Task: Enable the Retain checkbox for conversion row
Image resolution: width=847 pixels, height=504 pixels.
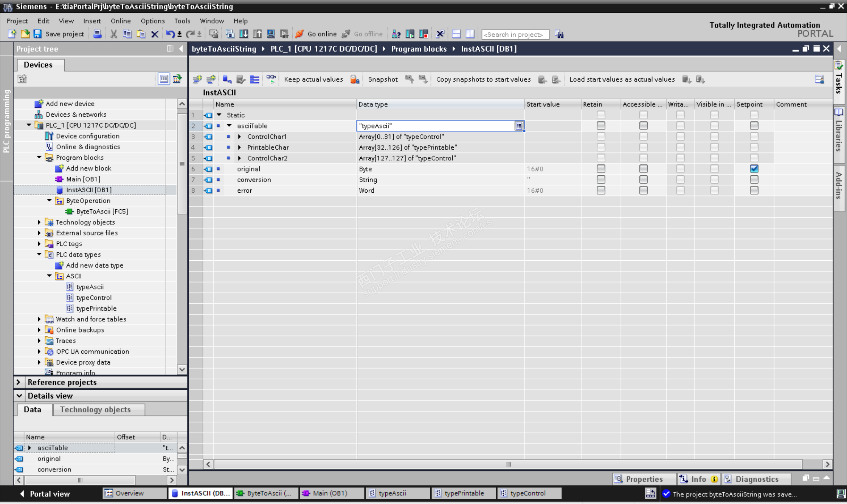Action: (x=600, y=180)
